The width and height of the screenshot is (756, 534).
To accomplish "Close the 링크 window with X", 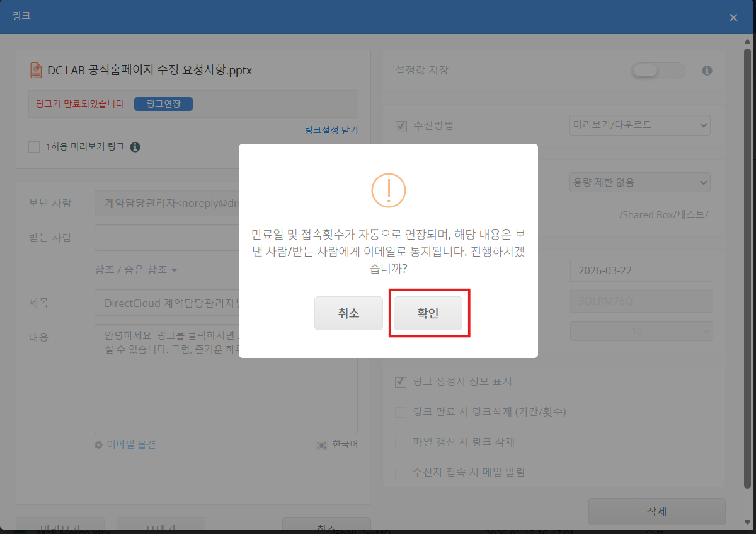I will point(733,18).
